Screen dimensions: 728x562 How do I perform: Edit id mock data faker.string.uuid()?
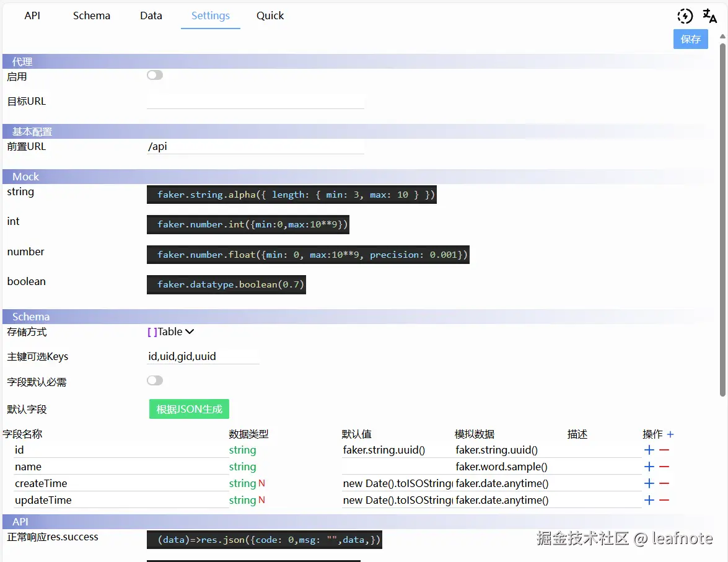[510, 450]
